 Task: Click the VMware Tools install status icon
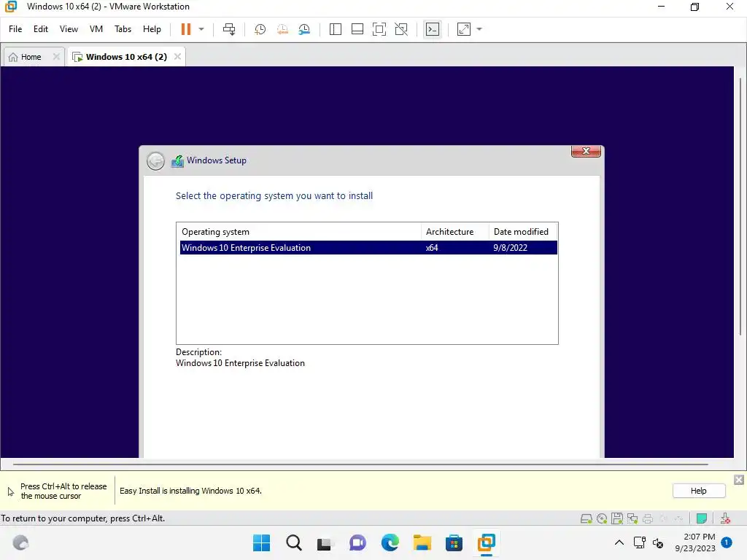(x=725, y=518)
